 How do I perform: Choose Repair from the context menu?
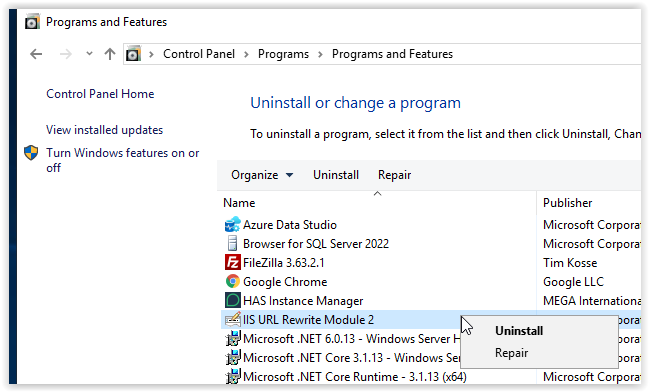pyautogui.click(x=512, y=353)
